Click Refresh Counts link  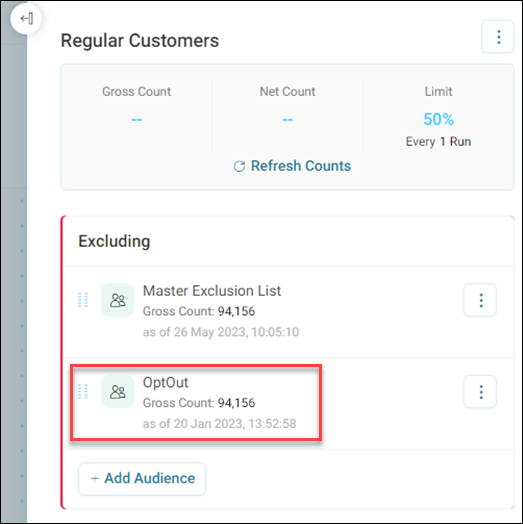[x=292, y=166]
